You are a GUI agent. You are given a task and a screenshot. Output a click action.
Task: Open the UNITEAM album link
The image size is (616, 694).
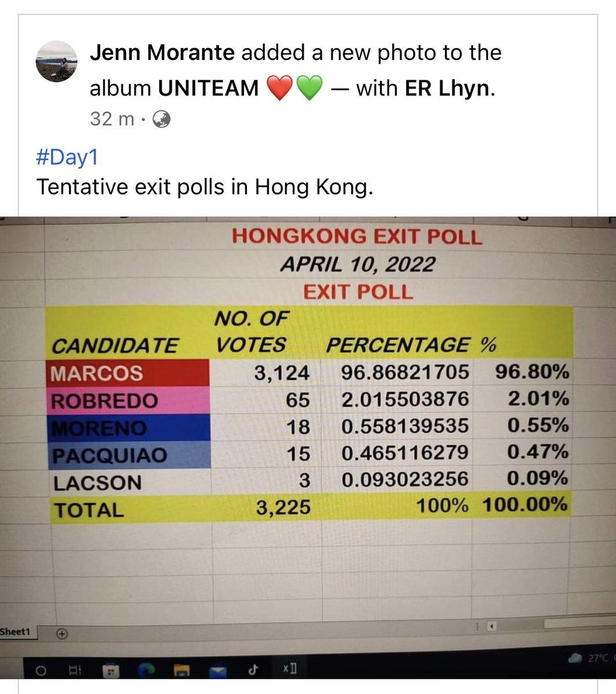click(208, 88)
